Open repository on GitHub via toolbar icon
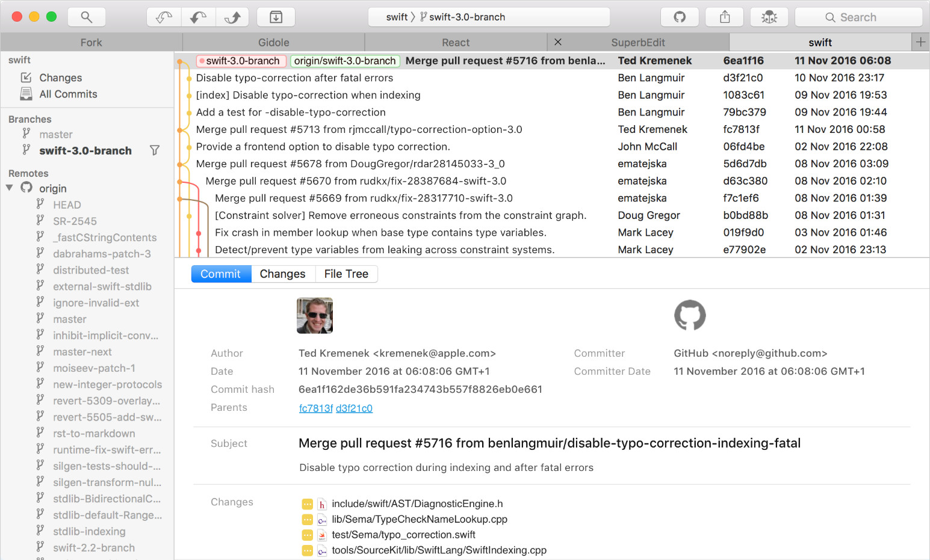The width and height of the screenshot is (930, 560). point(680,17)
